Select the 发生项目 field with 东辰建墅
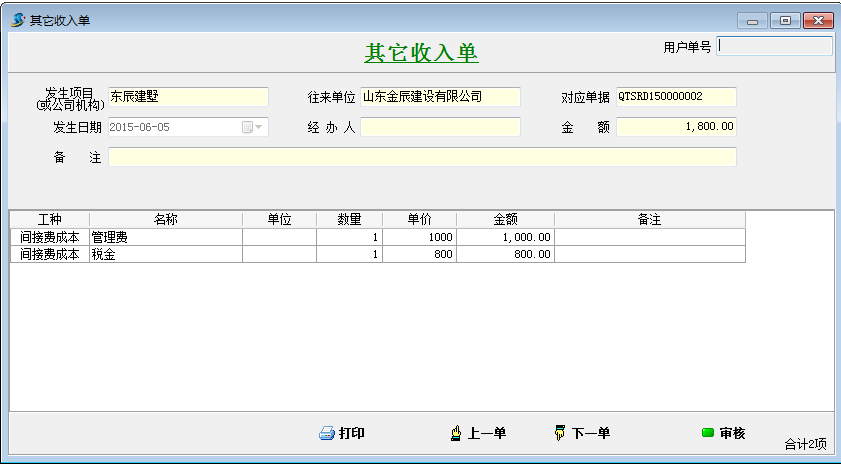841x466 pixels. pyautogui.click(x=188, y=97)
